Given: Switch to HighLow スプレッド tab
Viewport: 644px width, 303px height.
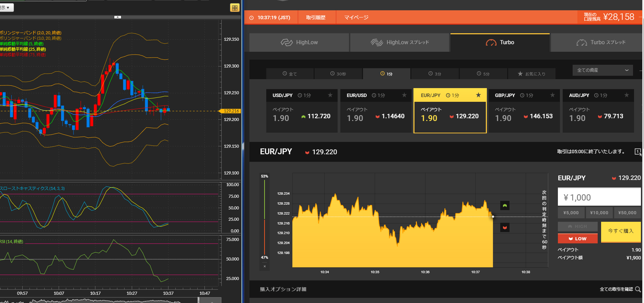Looking at the screenshot, I should pyautogui.click(x=400, y=43).
